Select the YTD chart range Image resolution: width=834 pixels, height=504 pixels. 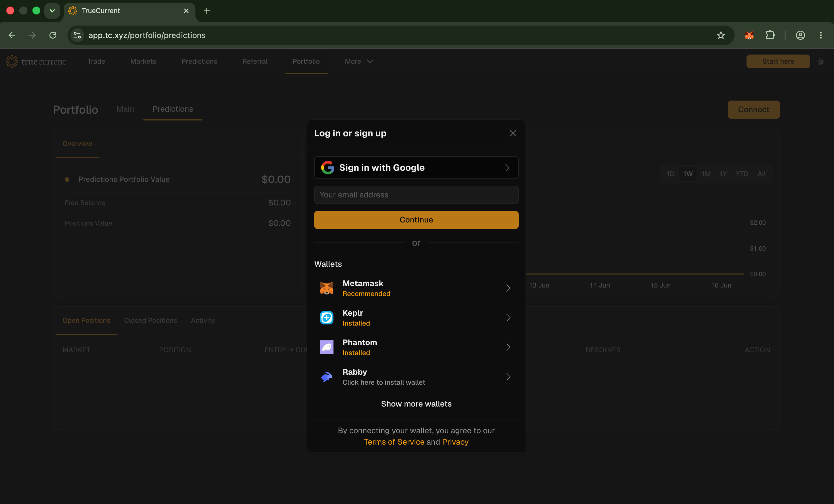pyautogui.click(x=742, y=174)
